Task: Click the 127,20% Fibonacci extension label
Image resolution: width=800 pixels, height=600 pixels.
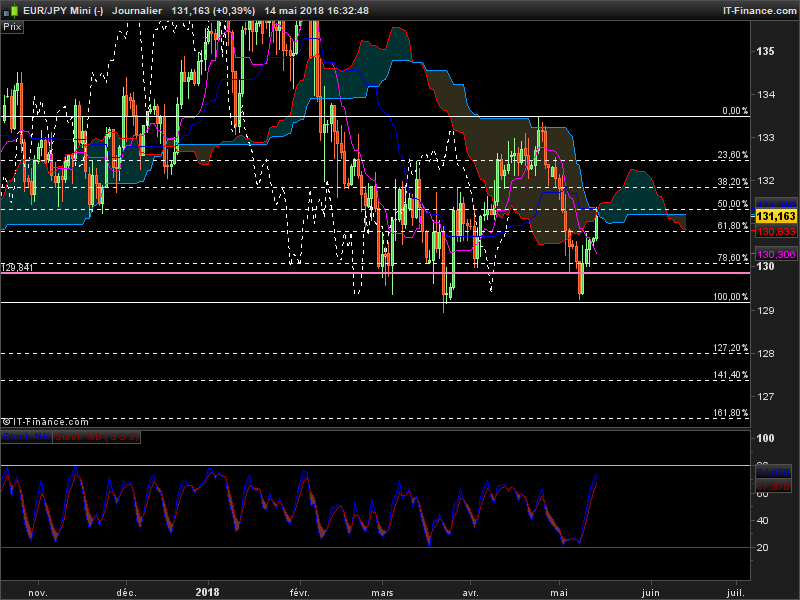Action: pos(731,348)
